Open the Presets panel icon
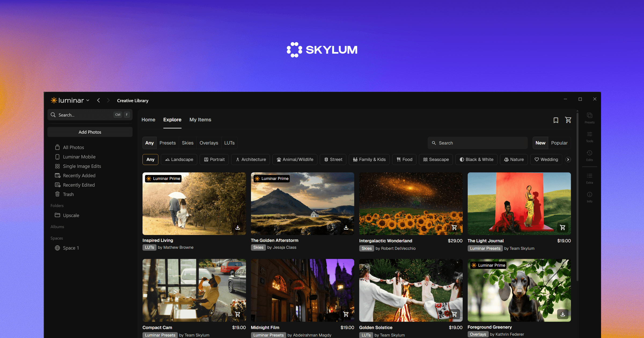644x338 pixels. [589, 118]
